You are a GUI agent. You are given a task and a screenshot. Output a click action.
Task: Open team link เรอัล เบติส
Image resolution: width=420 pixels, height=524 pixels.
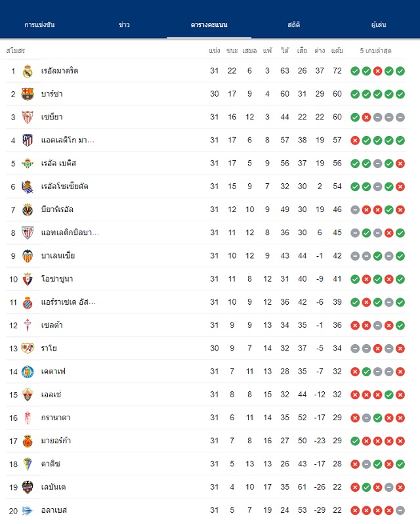tap(59, 164)
